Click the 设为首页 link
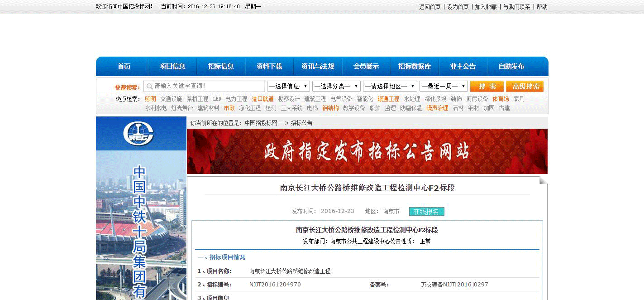The width and height of the screenshot is (644, 300). coord(458,7)
